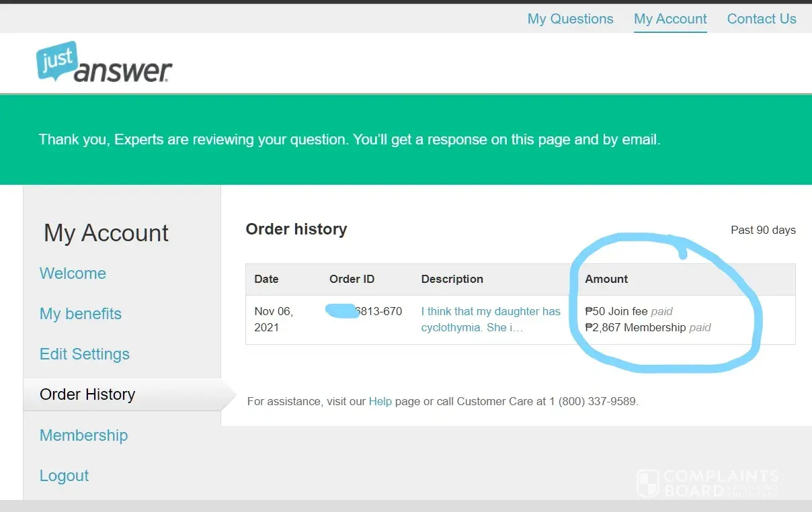The height and width of the screenshot is (512, 812).
Task: Go to Welcome in account sidebar
Action: coord(73,273)
